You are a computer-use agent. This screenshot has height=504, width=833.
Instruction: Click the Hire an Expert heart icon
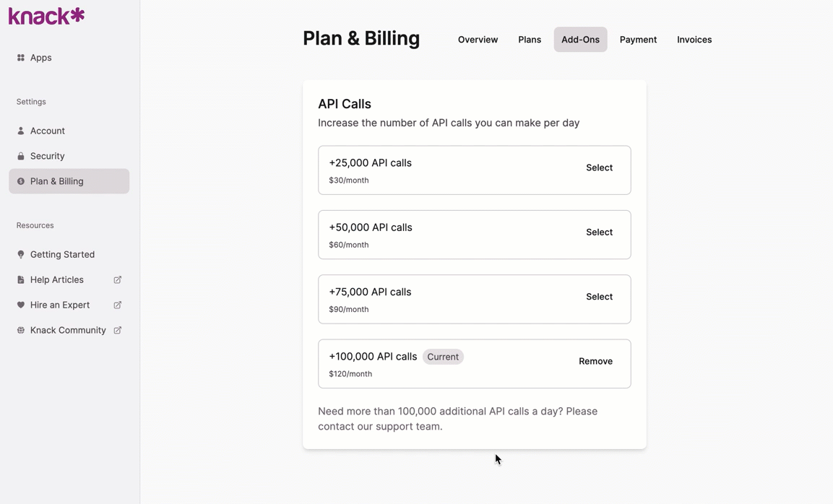pos(21,305)
